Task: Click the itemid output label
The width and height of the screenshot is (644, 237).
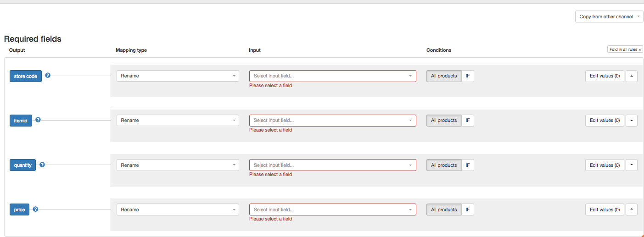Action: [21, 121]
